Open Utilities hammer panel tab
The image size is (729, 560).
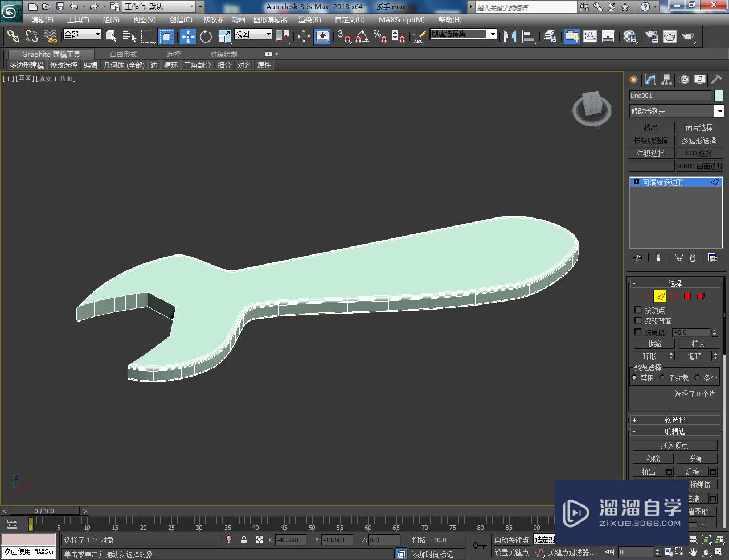click(716, 80)
